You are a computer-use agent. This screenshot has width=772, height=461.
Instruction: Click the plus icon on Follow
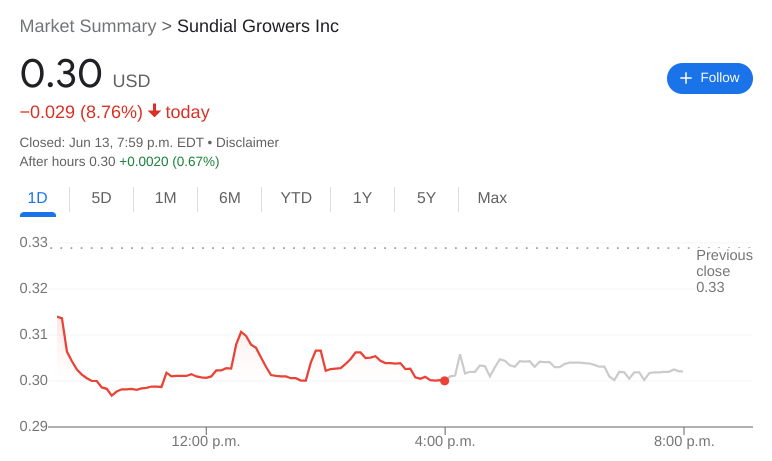tap(686, 78)
